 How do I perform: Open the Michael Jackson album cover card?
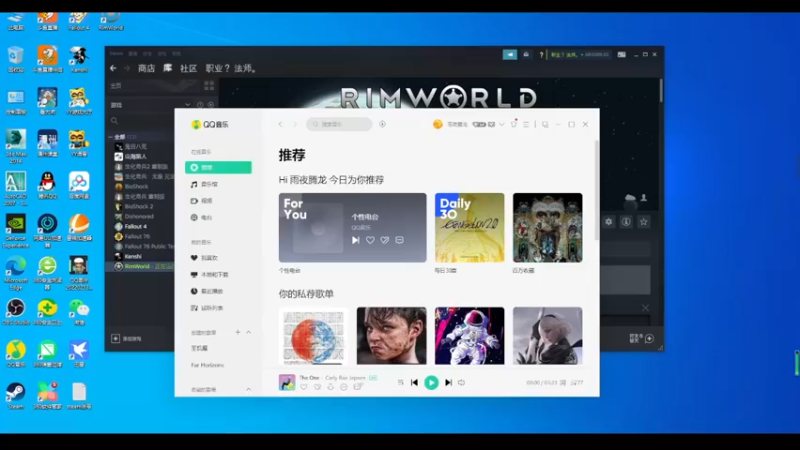coord(547,228)
